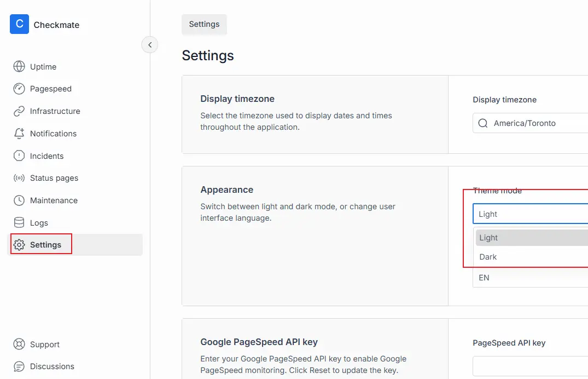This screenshot has height=379, width=588.
Task: Click the Settings breadcrumb
Action: [x=204, y=25]
